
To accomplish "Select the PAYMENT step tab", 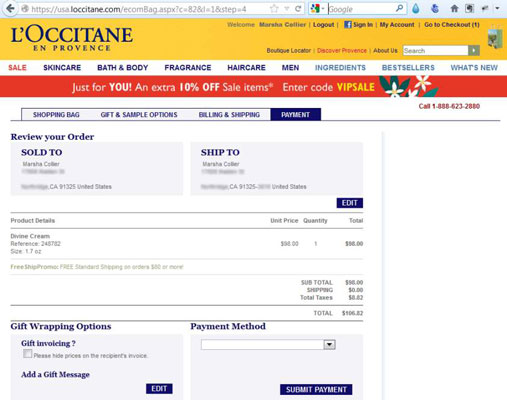I will point(296,115).
